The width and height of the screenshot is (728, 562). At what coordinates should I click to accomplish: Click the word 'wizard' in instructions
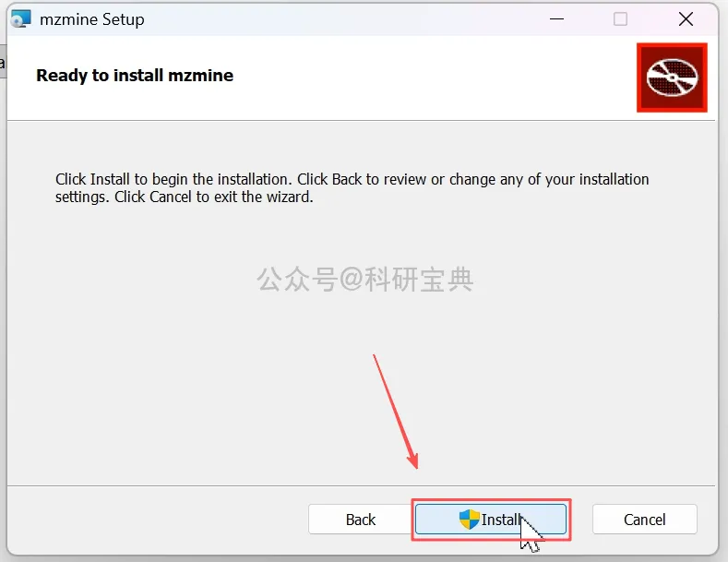click(288, 197)
